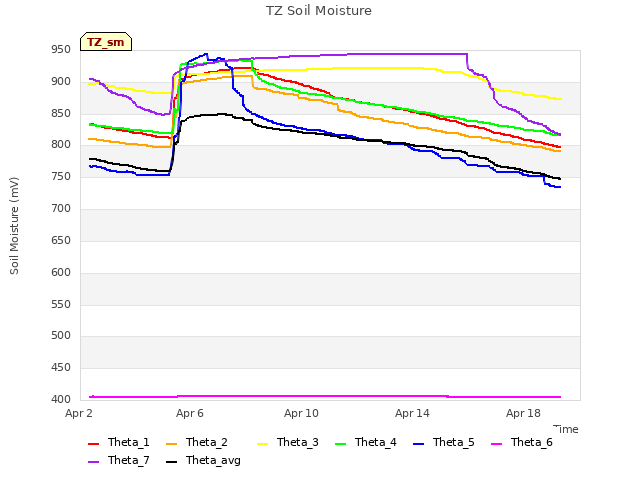Viewport: 640px width, 480px height.
Task: Click the blue Theta_5 peak near Apr 6
Action: coord(206,54)
